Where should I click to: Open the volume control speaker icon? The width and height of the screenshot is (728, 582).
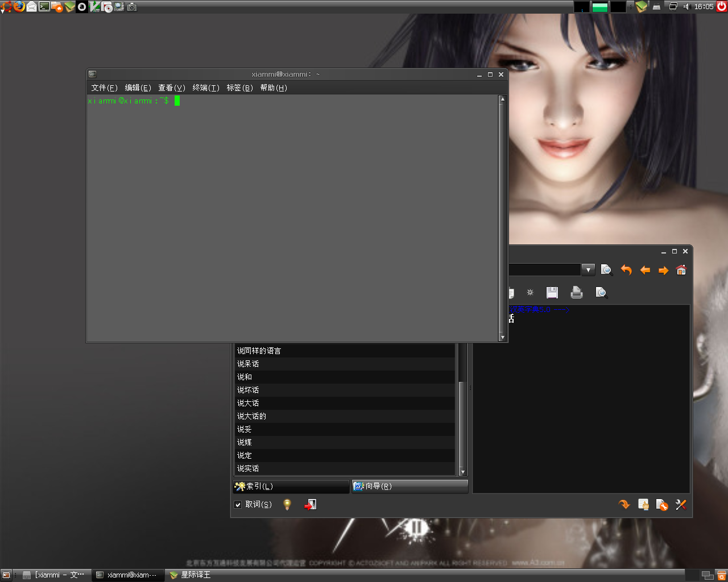pos(686,7)
